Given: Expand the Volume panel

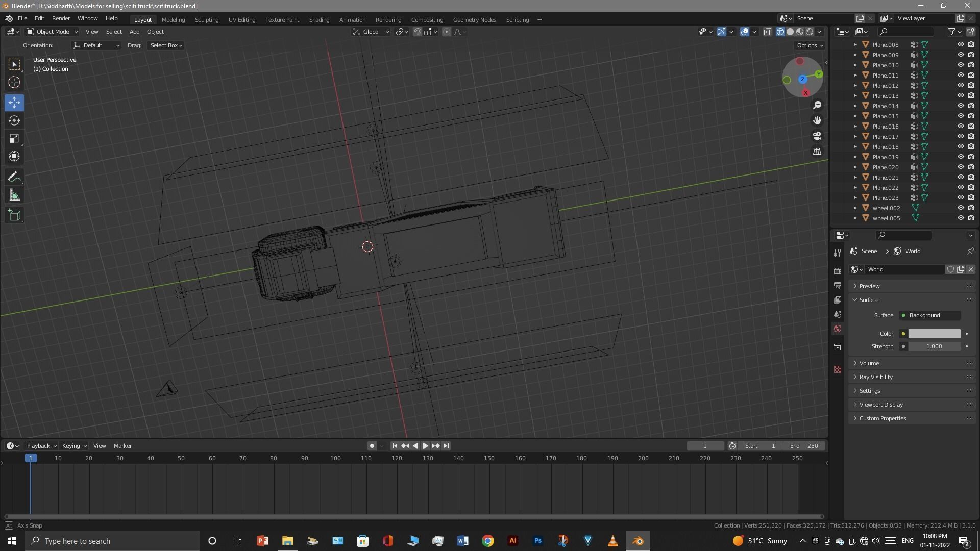Looking at the screenshot, I should pos(869,363).
